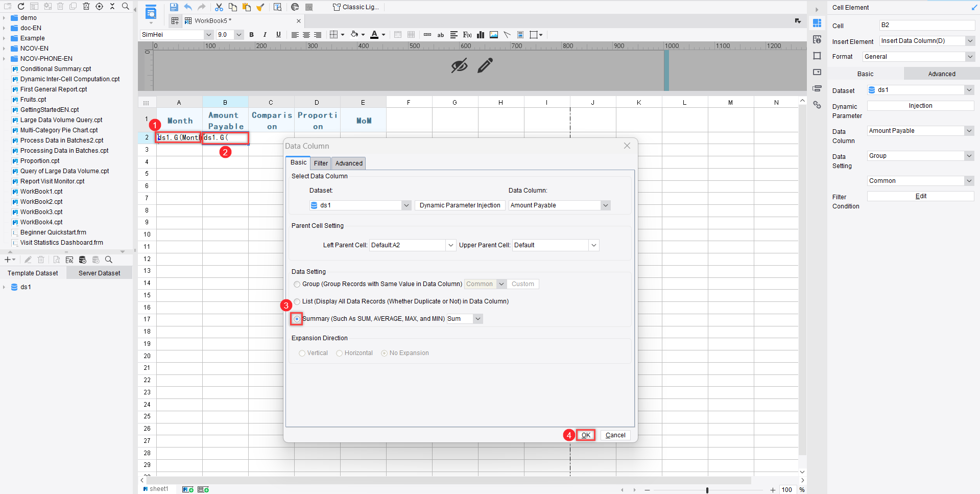Click OK in the Data Column dialog

tap(586, 435)
